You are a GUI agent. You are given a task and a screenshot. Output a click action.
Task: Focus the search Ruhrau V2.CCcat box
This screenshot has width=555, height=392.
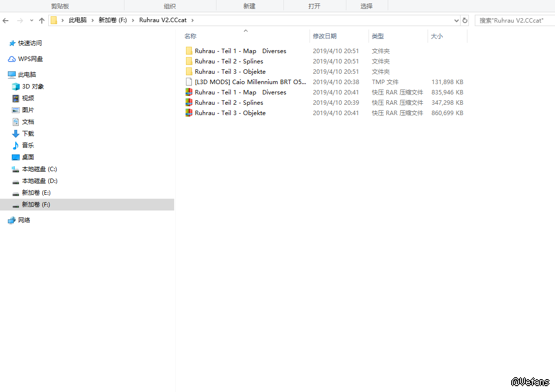click(515, 21)
